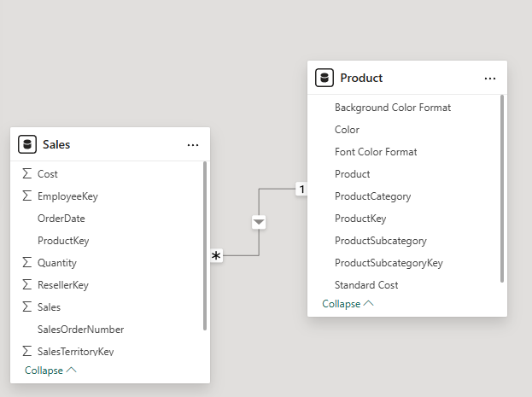The width and height of the screenshot is (532, 397).
Task: Open the Sales table more options menu
Action: (193, 145)
